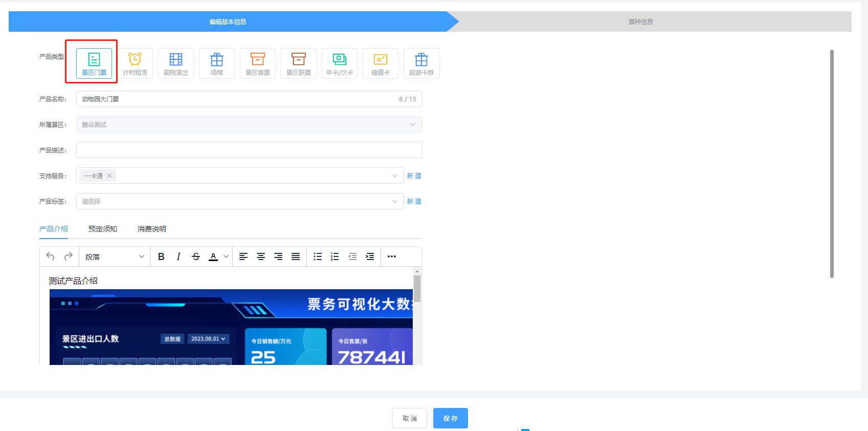Open the more options ellipsis menu
This screenshot has height=431, width=868.
392,256
